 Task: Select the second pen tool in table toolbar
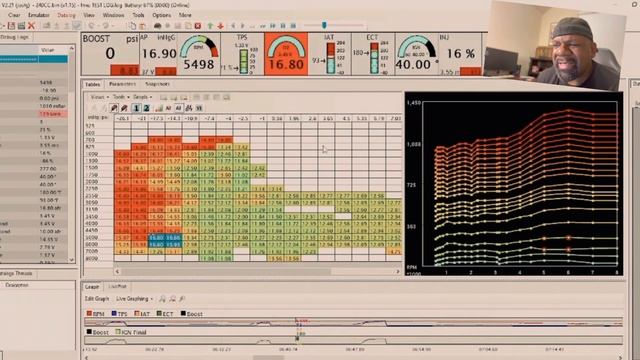[124, 108]
